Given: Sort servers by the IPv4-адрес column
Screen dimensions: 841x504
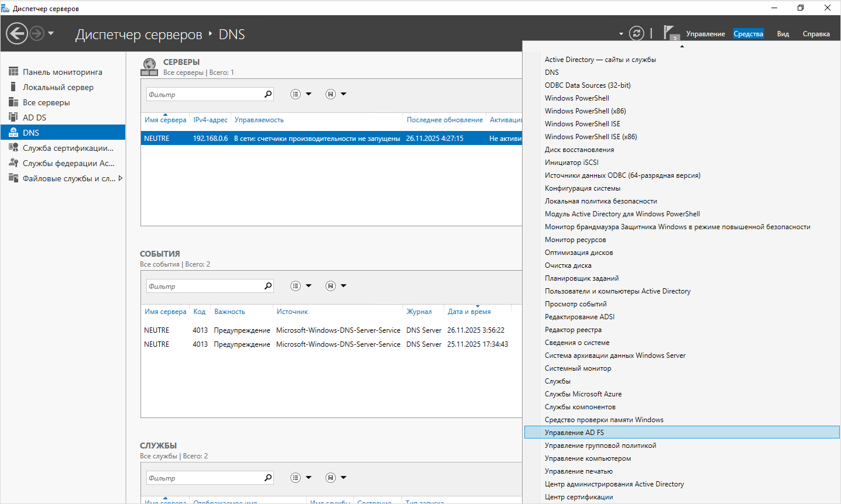Looking at the screenshot, I should click(x=211, y=120).
